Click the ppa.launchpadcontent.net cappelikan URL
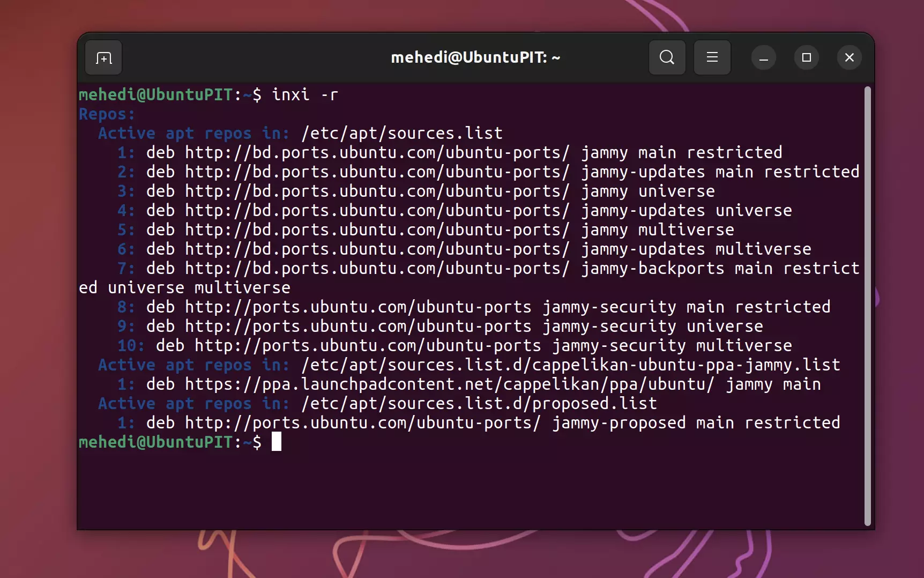This screenshot has width=924, height=578. [450, 384]
